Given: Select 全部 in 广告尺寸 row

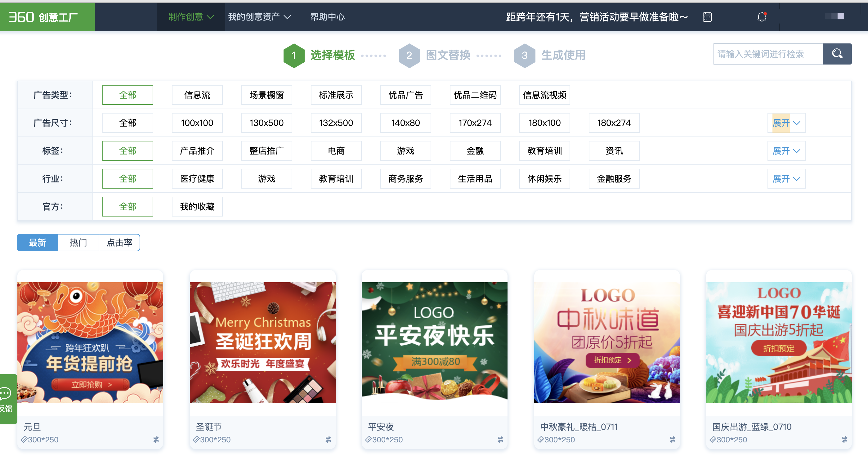Looking at the screenshot, I should tap(128, 123).
